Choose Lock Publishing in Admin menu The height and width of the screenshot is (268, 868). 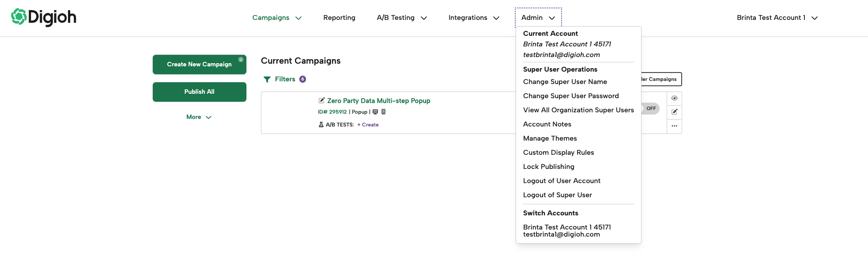[548, 167]
